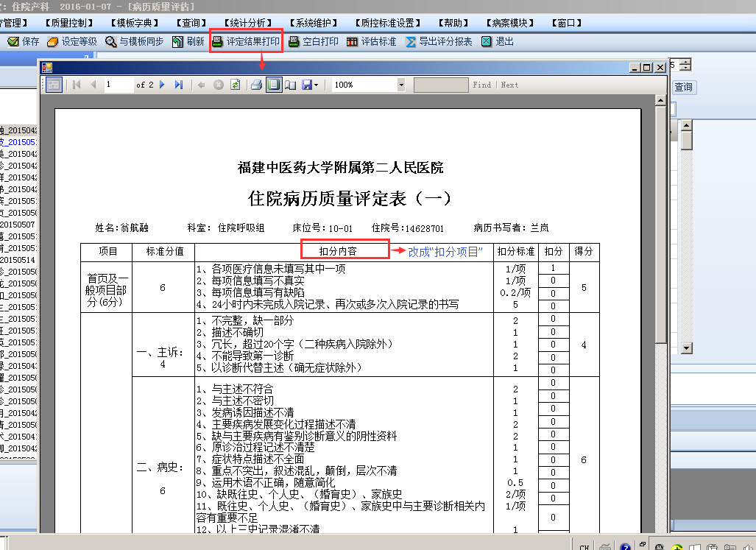The height and width of the screenshot is (550, 756).
Task: Open the page setup icon
Action: (290, 85)
